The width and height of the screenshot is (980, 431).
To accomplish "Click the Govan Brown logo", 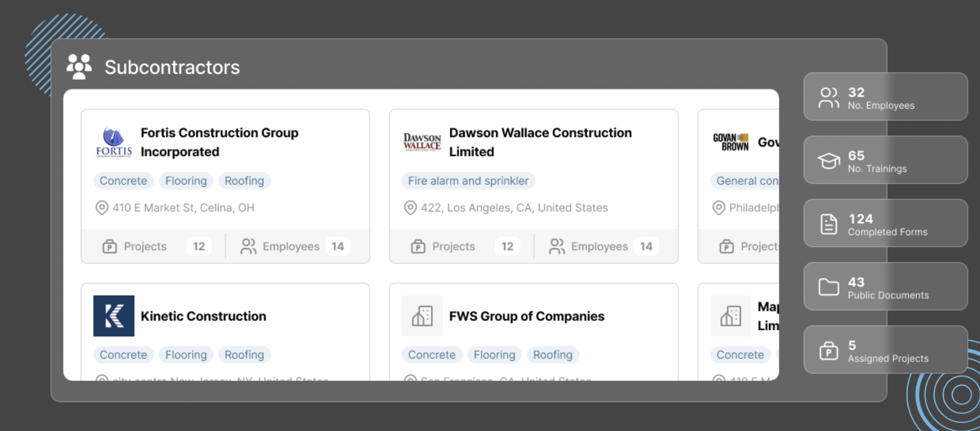I will pyautogui.click(x=730, y=142).
